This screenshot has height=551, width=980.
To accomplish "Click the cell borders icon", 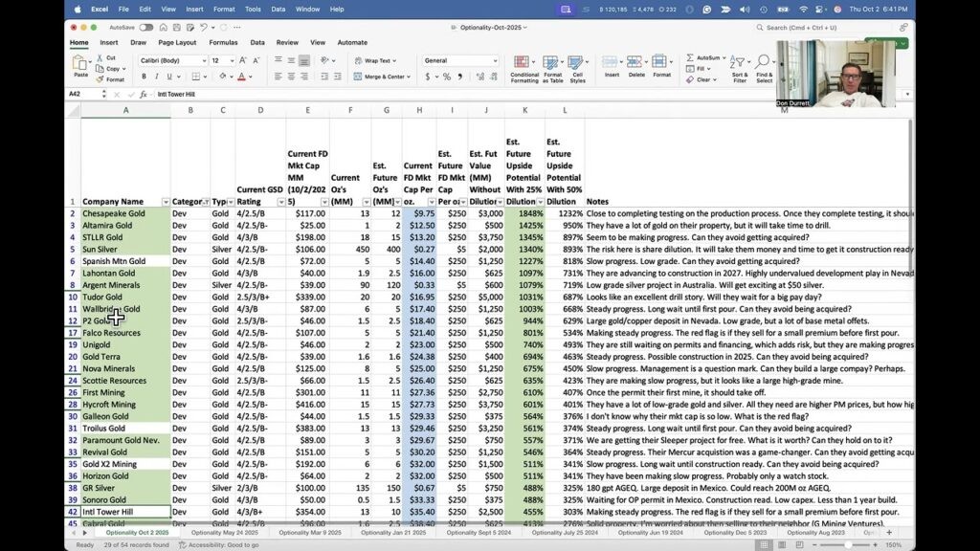I will pos(195,77).
